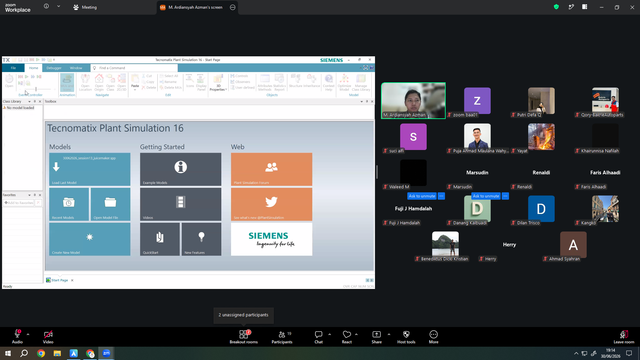Open the Chat panel

click(318, 337)
